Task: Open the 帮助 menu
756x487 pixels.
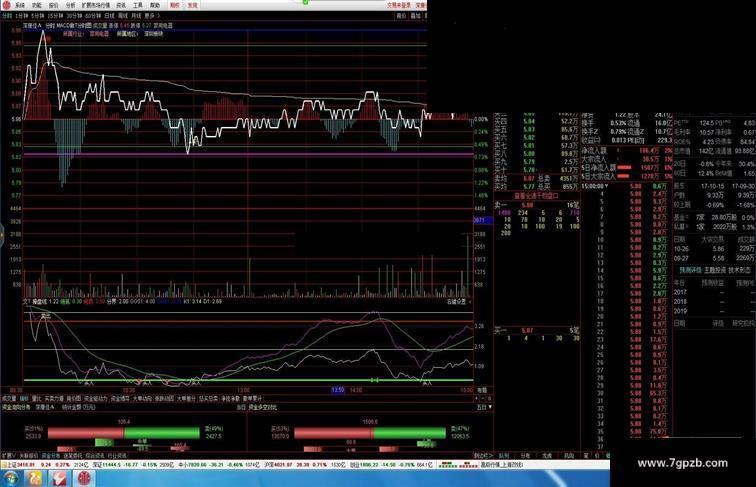Action: [x=155, y=5]
